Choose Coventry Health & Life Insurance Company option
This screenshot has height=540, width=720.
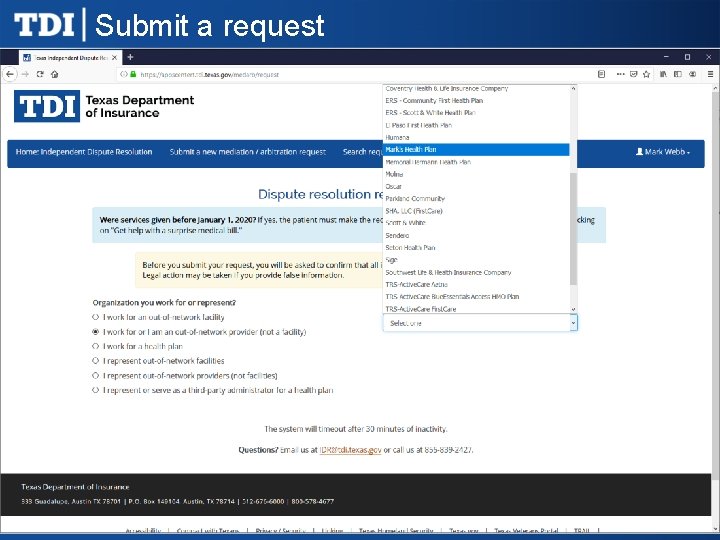coord(476,88)
